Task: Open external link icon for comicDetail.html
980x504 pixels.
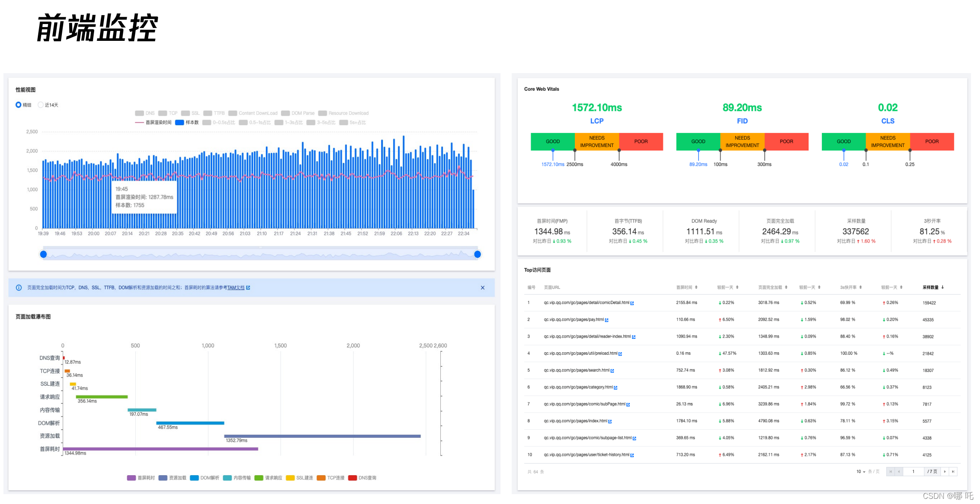Action: click(632, 303)
